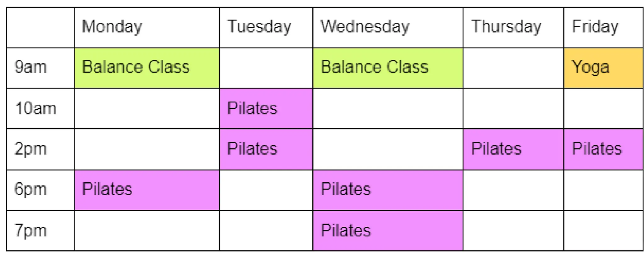
Task: Click the 10am time label cell
Action: click(40, 108)
